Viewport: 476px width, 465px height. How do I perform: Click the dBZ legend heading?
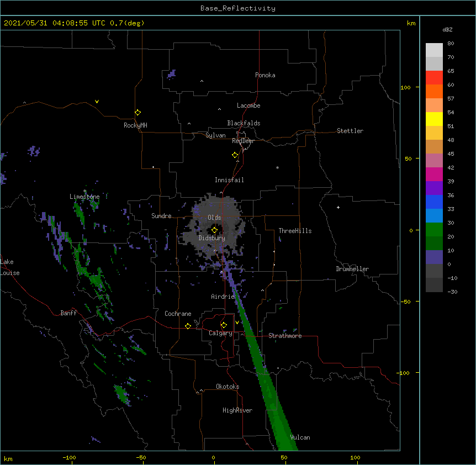(x=447, y=30)
